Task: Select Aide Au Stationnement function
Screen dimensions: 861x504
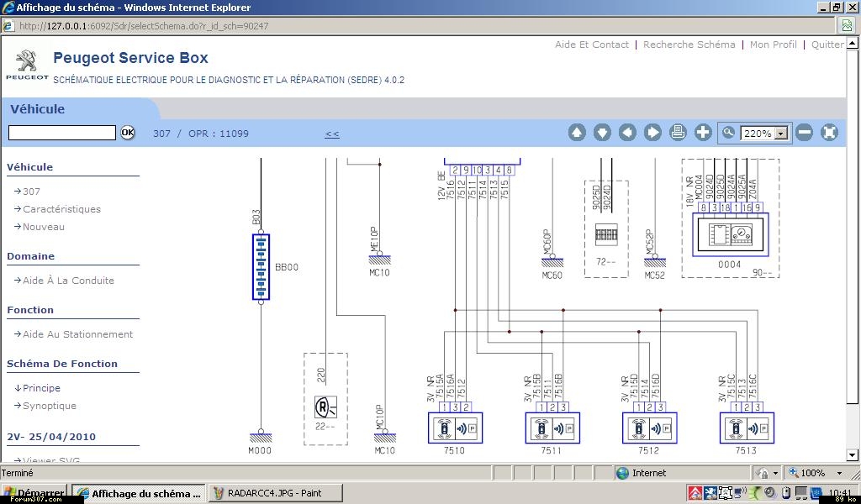Action: click(77, 334)
